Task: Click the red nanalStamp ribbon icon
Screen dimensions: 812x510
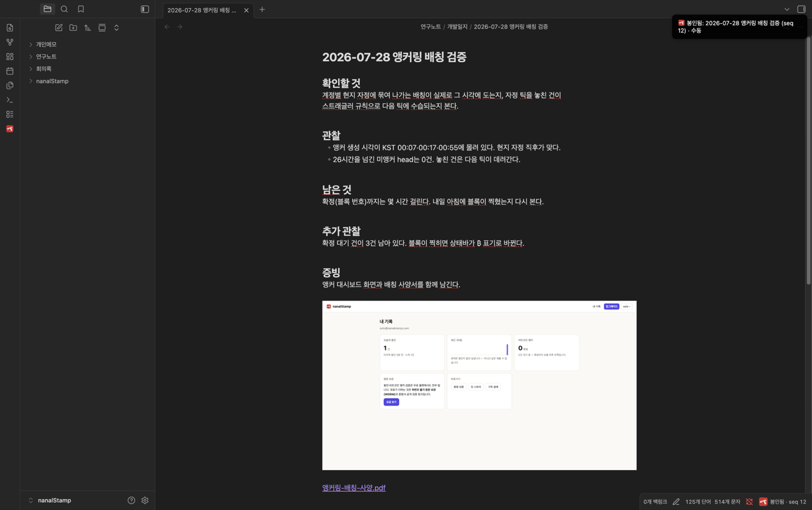Action: click(x=10, y=129)
